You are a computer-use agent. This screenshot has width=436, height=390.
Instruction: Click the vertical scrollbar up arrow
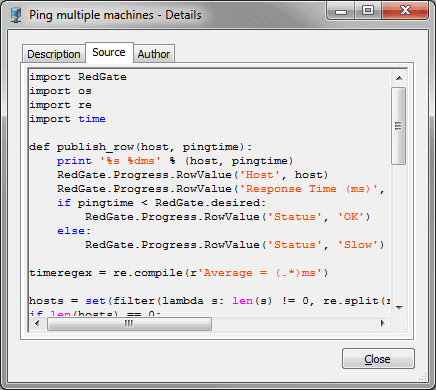[x=399, y=78]
